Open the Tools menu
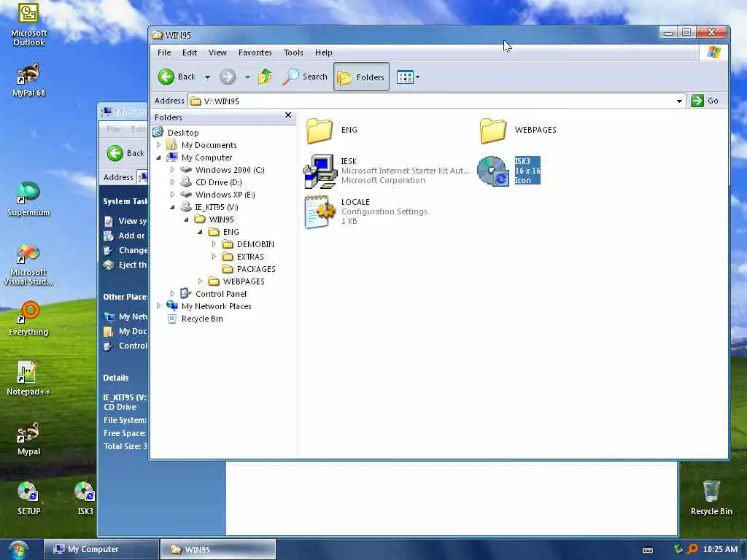Viewport: 747px width, 560px height. 293,52
